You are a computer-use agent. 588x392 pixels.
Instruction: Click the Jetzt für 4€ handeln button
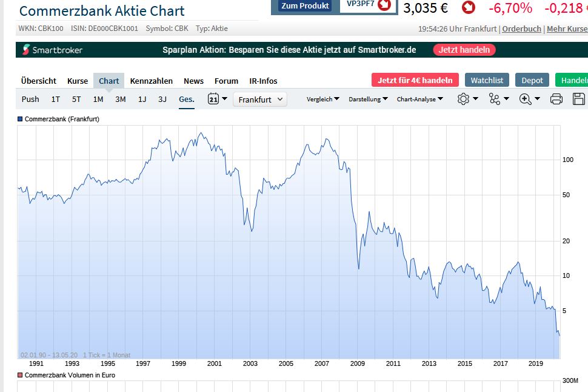point(414,79)
